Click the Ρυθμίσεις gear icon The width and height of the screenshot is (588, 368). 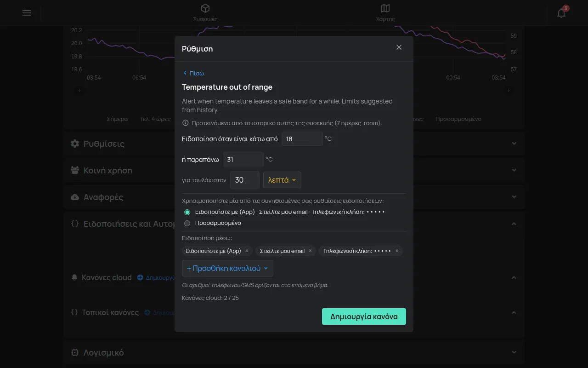coord(75,144)
